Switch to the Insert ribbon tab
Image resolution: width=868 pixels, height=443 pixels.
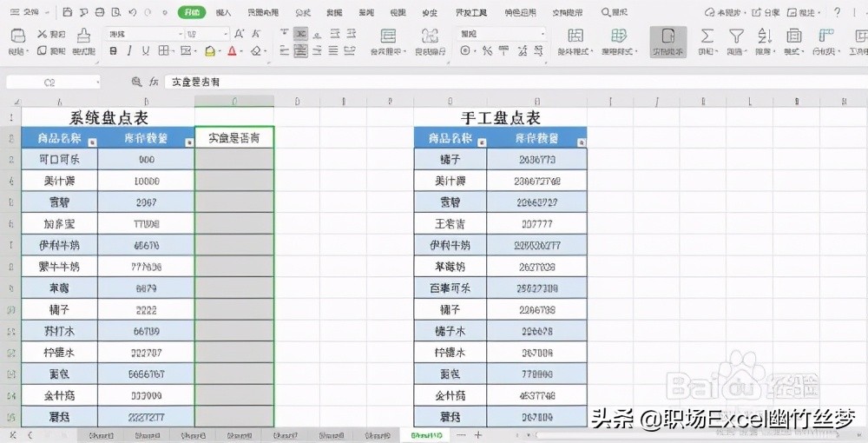point(223,12)
